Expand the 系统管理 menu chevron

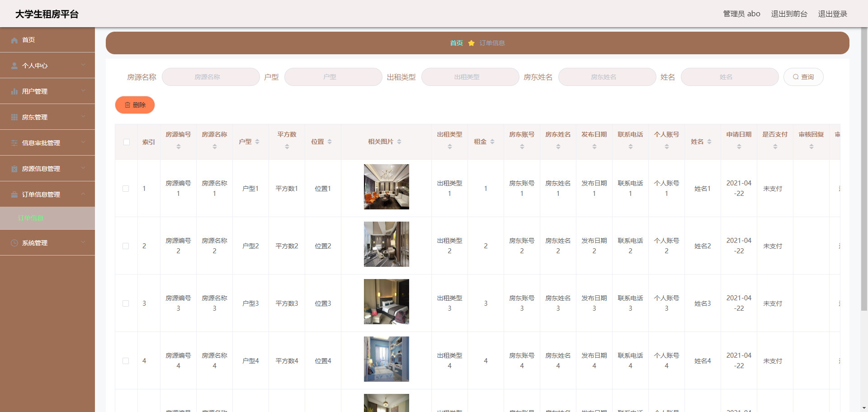(83, 242)
